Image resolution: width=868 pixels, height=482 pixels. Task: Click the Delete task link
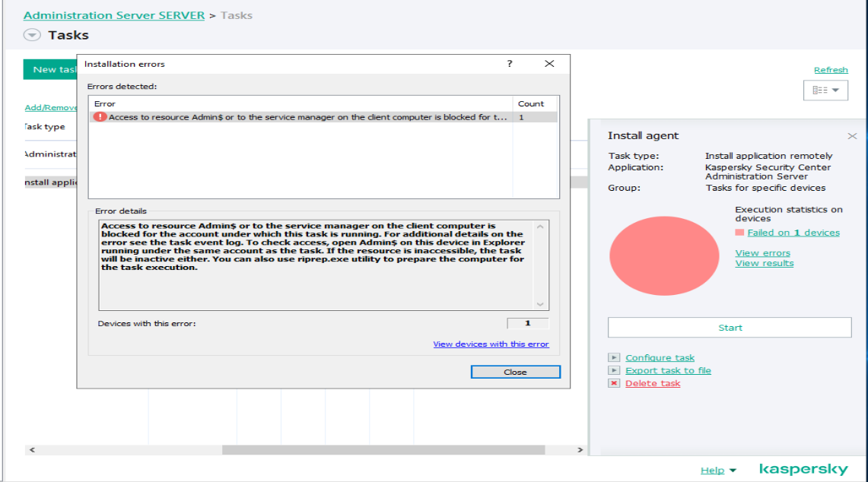click(x=653, y=383)
